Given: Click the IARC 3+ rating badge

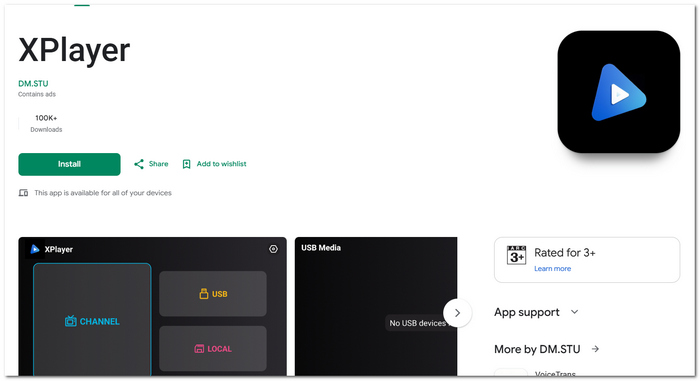Looking at the screenshot, I should [517, 255].
